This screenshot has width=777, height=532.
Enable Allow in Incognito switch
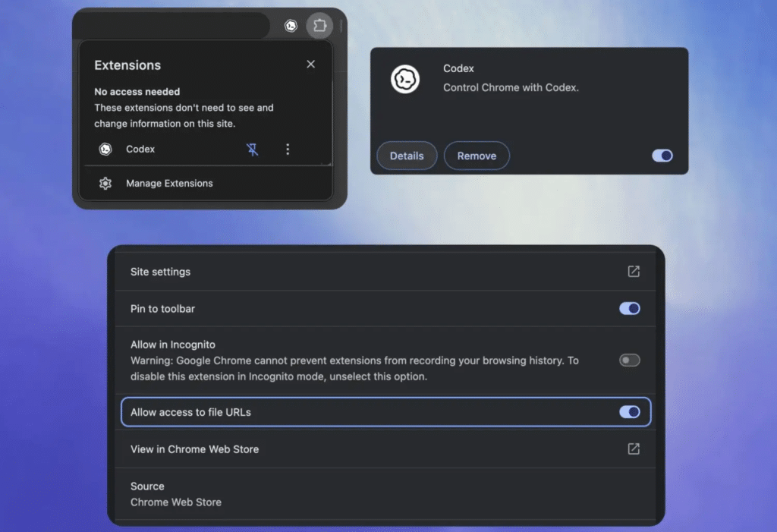[629, 360]
